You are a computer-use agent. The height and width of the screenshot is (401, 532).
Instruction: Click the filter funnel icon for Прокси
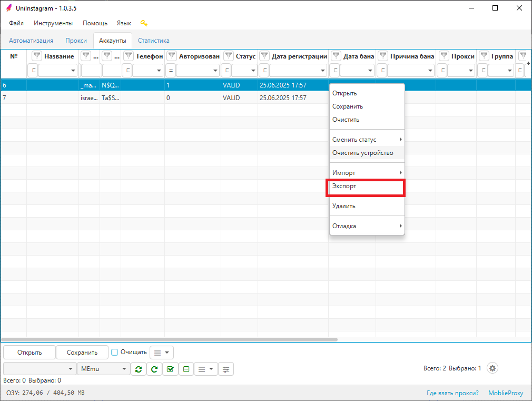click(x=445, y=56)
